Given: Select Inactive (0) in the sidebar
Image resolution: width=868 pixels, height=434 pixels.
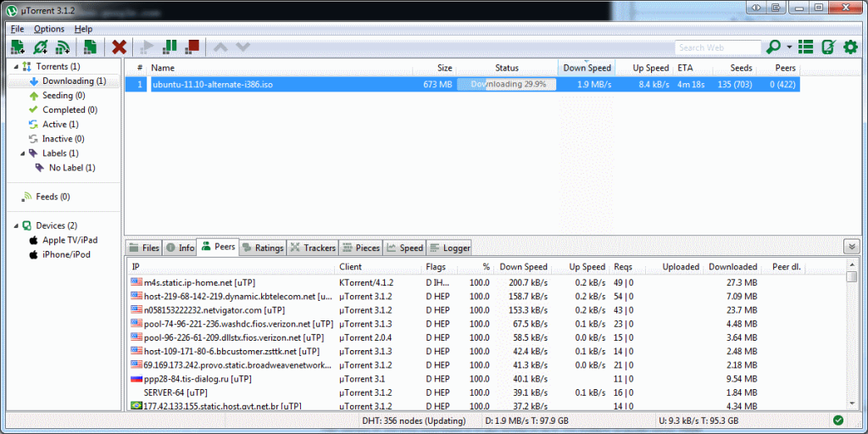Looking at the screenshot, I should 63,138.
